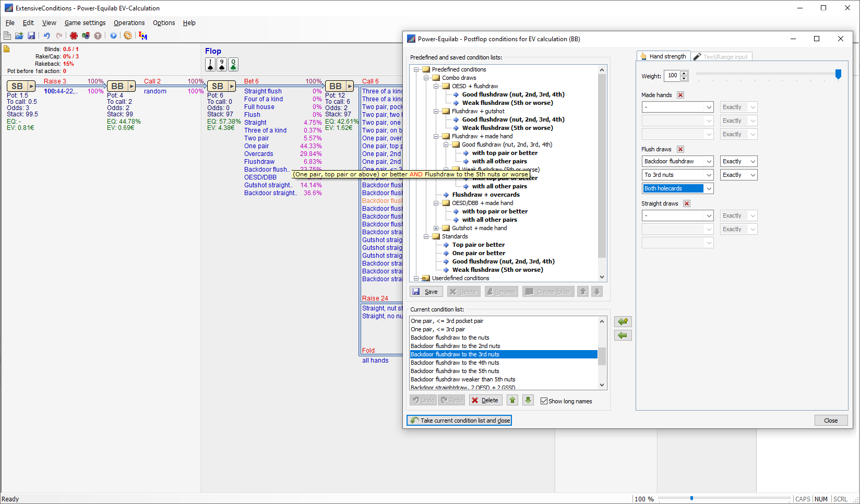This screenshot has height=504, width=860.
Task: Click the red poker chip toolbar icon
Action: click(74, 35)
